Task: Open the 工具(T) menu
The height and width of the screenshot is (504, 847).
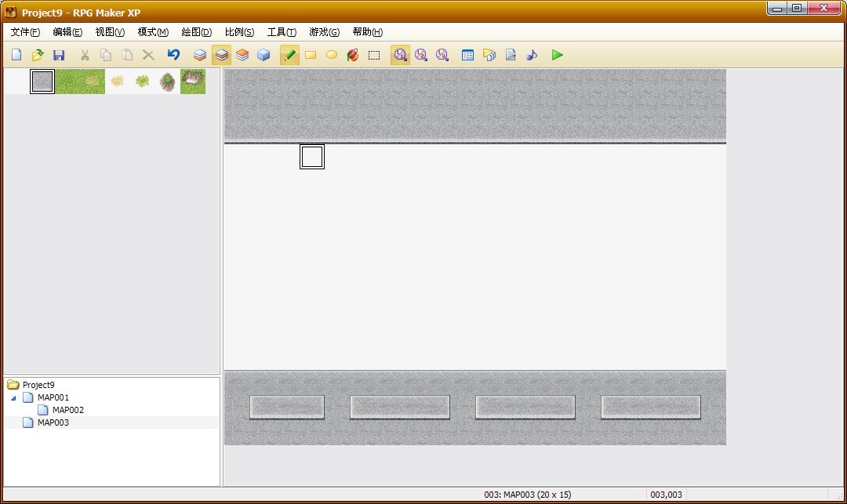Action: 282,32
